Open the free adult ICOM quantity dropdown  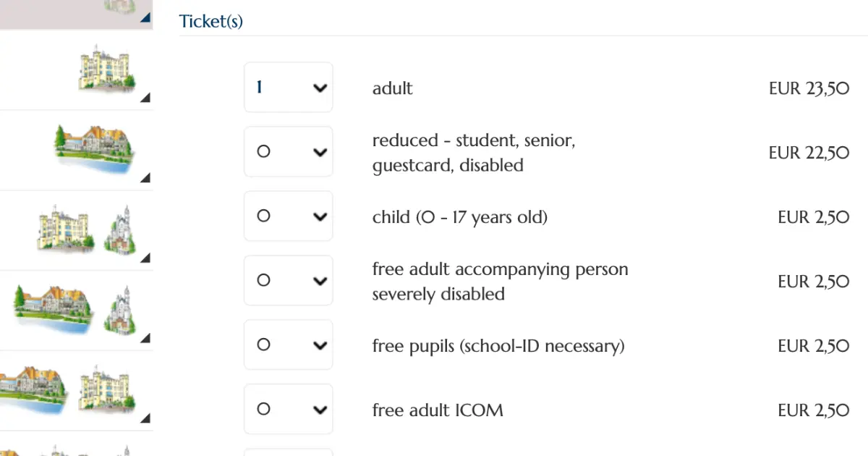pos(289,410)
